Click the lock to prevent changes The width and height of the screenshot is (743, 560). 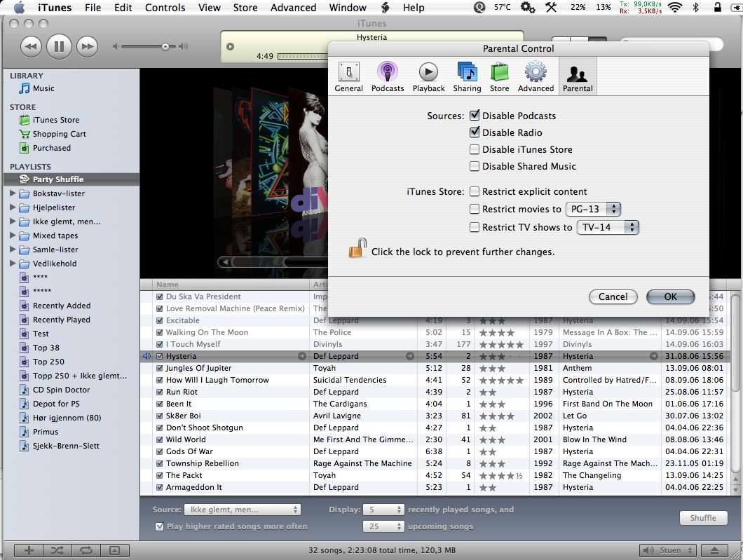(x=357, y=249)
